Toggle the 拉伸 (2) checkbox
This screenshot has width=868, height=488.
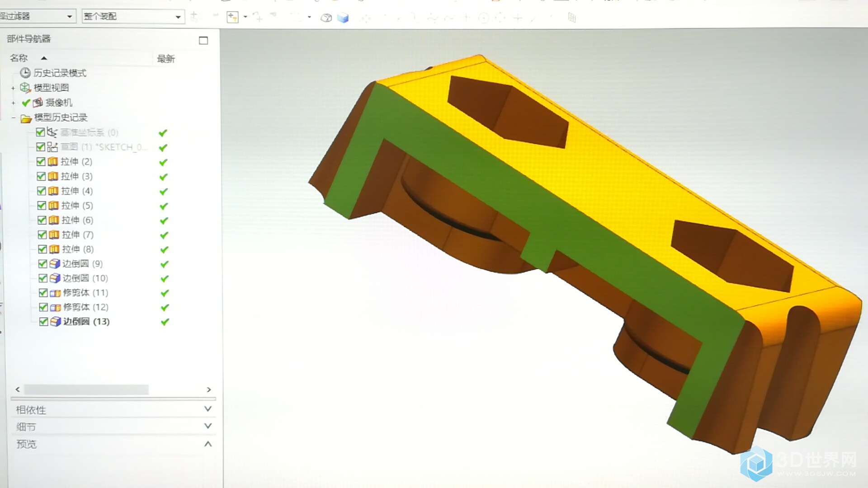[41, 162]
